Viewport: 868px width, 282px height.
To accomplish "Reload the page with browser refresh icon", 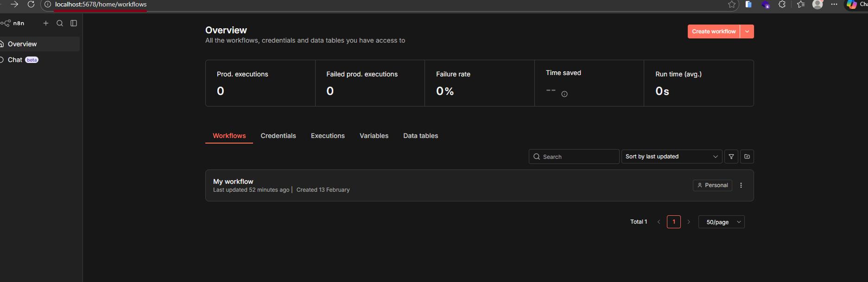I will point(31,4).
